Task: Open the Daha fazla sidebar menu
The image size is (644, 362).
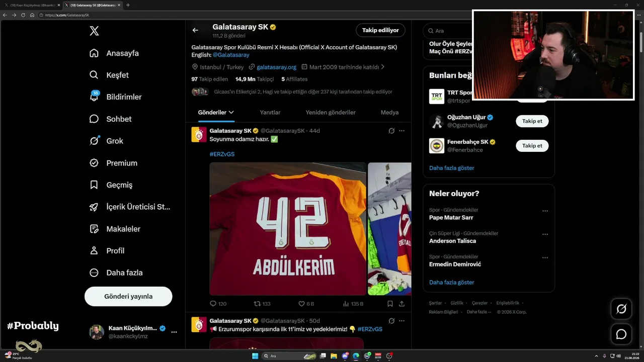Action: click(116, 273)
